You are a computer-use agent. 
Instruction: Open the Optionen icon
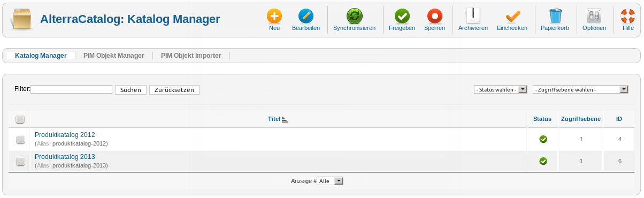tap(594, 16)
